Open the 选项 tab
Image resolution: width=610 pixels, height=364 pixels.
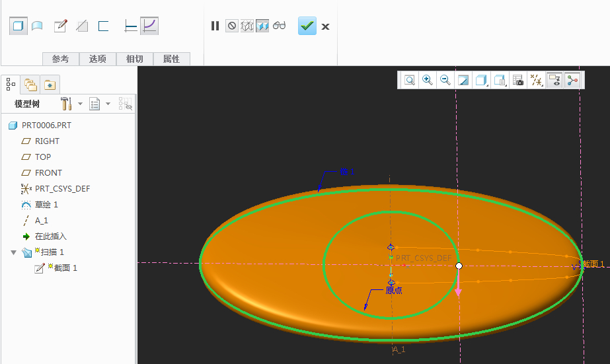[x=97, y=59]
